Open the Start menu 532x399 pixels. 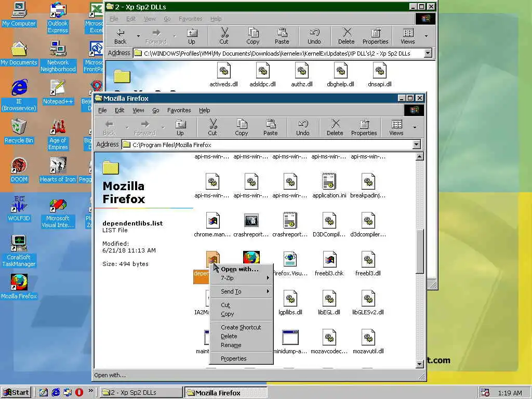[16, 393]
